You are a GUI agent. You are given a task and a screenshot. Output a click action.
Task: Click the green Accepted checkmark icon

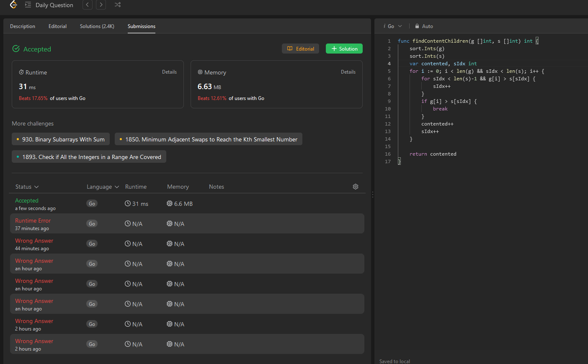point(16,49)
